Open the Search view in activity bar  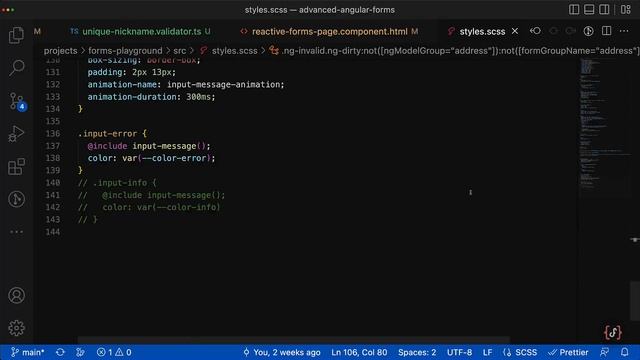[16, 68]
